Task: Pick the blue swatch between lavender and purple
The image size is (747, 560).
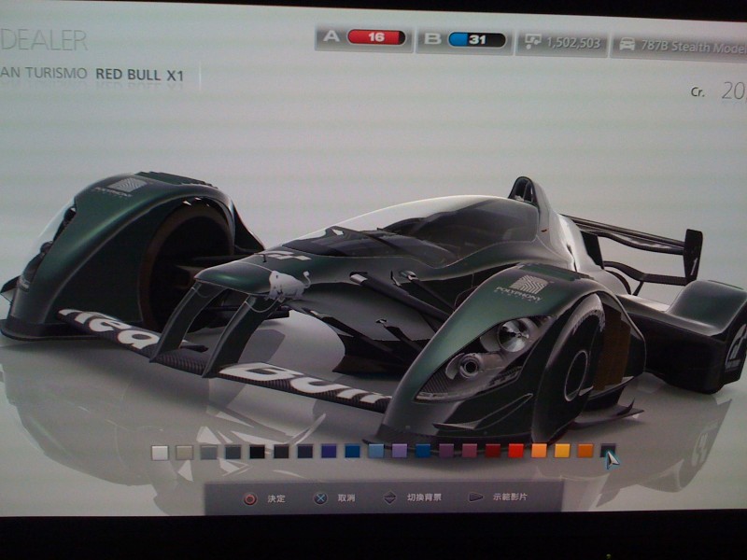Action: (423, 451)
